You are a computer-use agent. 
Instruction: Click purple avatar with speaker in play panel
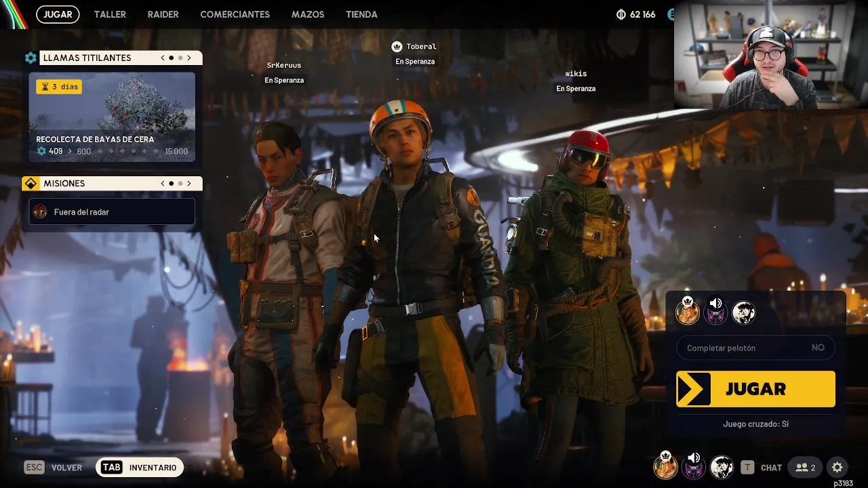click(715, 312)
